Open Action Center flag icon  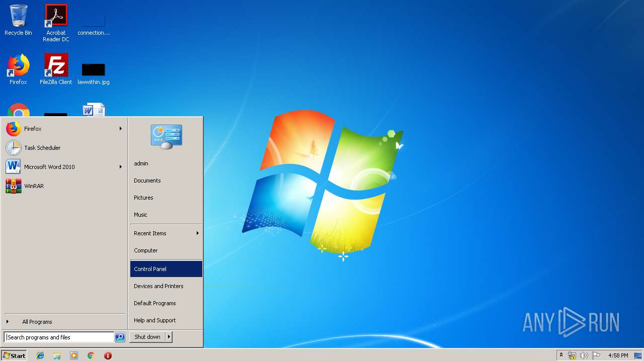click(x=596, y=355)
